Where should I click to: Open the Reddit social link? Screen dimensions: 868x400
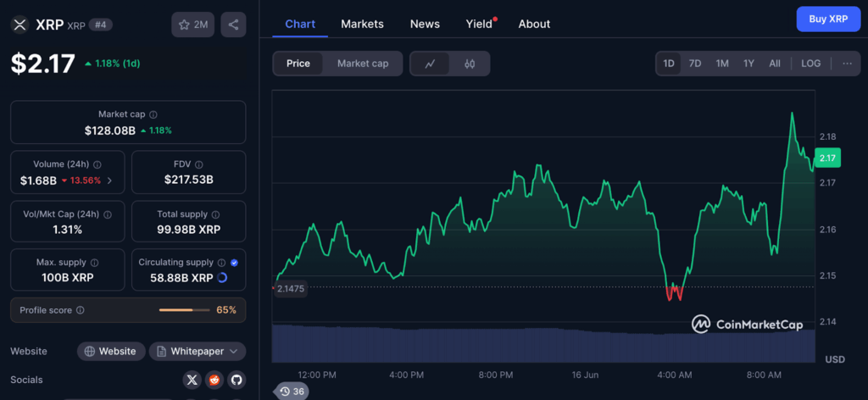214,380
